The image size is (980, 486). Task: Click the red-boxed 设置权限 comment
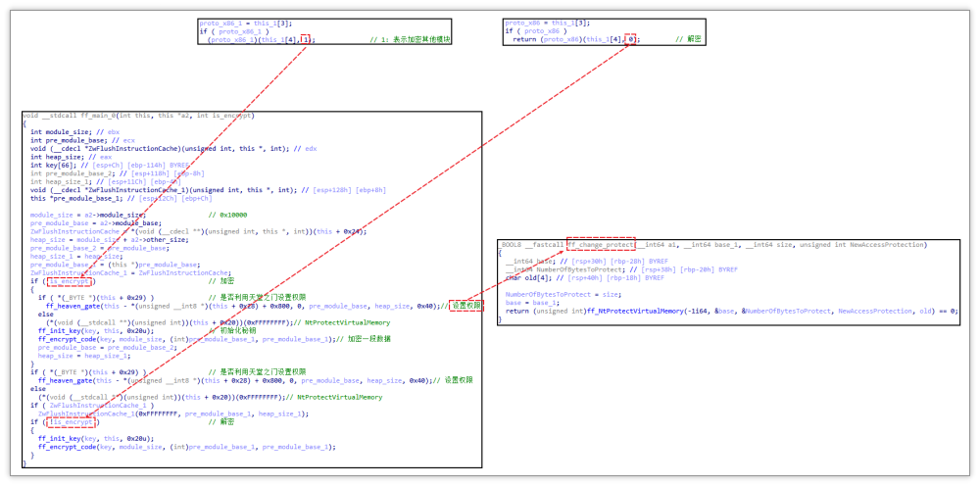(465, 305)
